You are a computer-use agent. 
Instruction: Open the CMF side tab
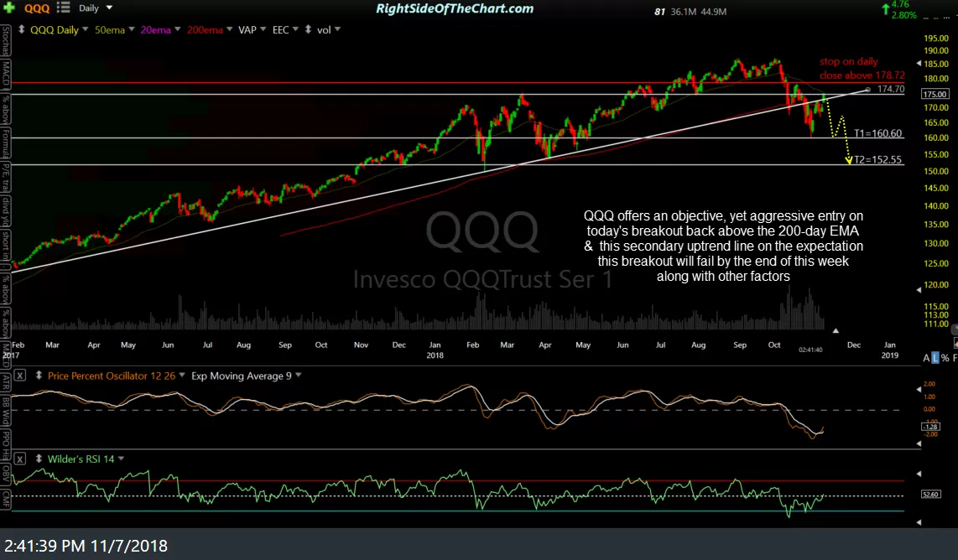pos(6,498)
